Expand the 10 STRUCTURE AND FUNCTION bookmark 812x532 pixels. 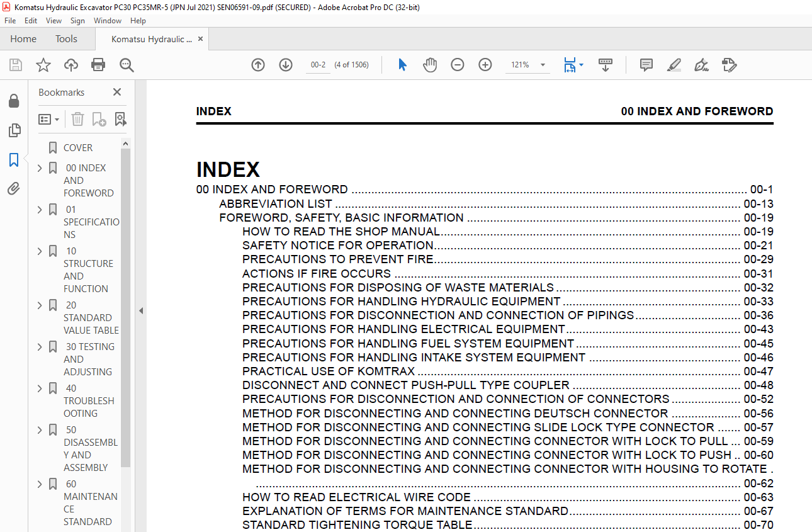(x=40, y=251)
